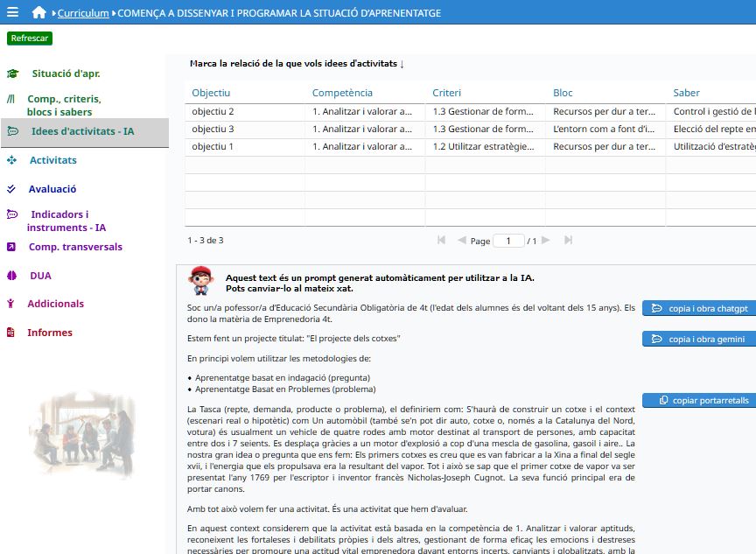This screenshot has height=554, width=756.
Task: Click the graduation cap icon for Situació d'apr.
Action: tap(12, 74)
